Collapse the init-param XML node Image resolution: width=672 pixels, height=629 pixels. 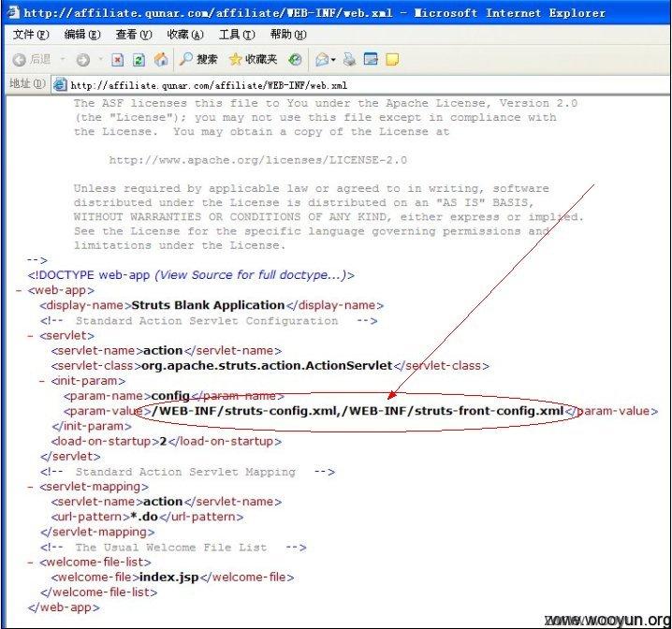(42, 381)
